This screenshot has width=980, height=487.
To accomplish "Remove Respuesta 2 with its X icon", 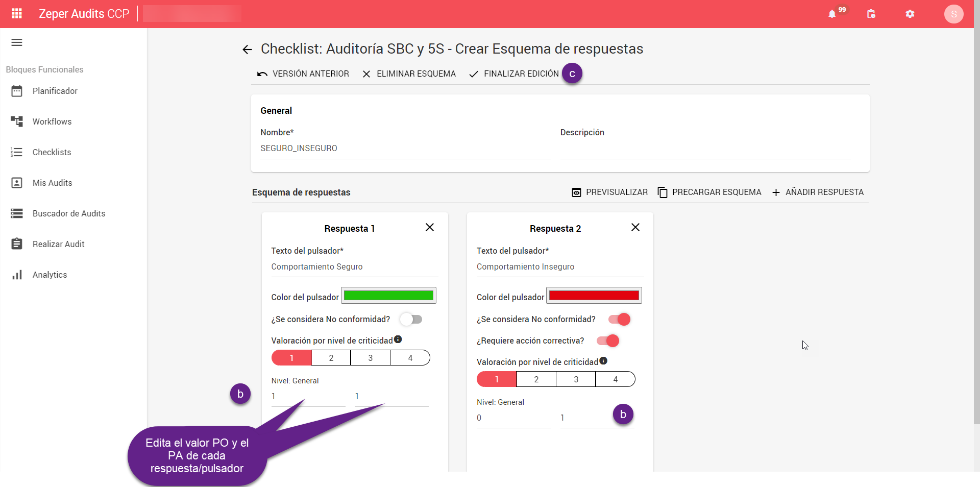I will pyautogui.click(x=635, y=227).
